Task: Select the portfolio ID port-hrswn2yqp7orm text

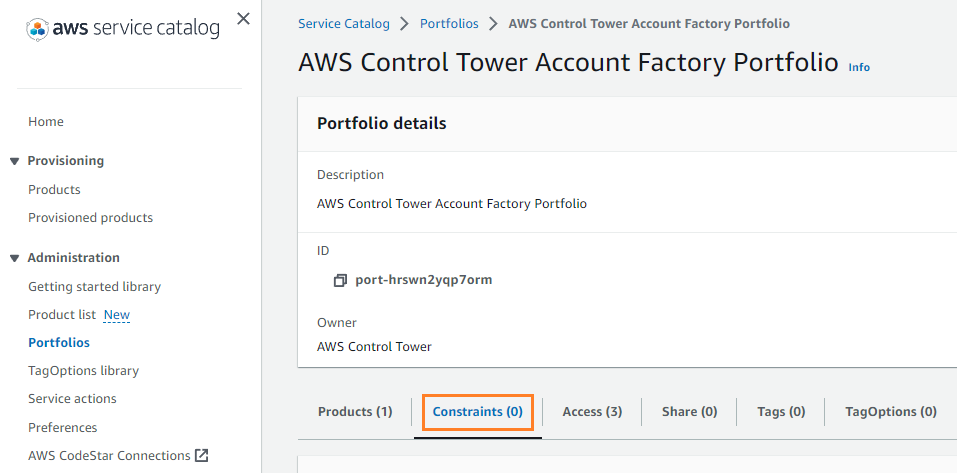Action: tap(424, 280)
